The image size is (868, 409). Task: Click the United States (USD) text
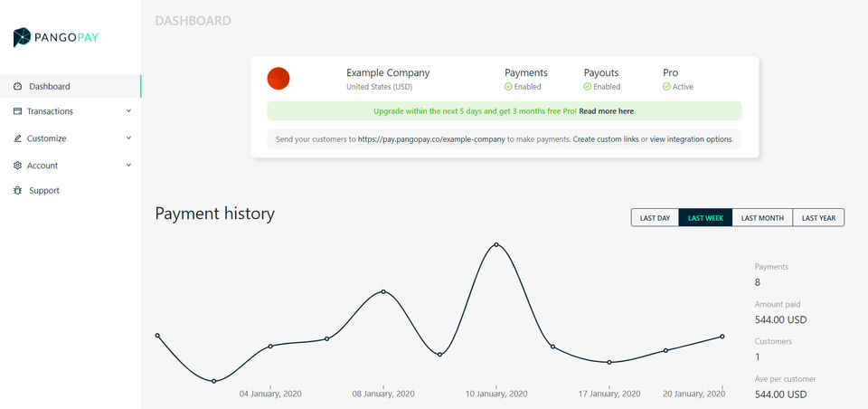pyautogui.click(x=379, y=87)
